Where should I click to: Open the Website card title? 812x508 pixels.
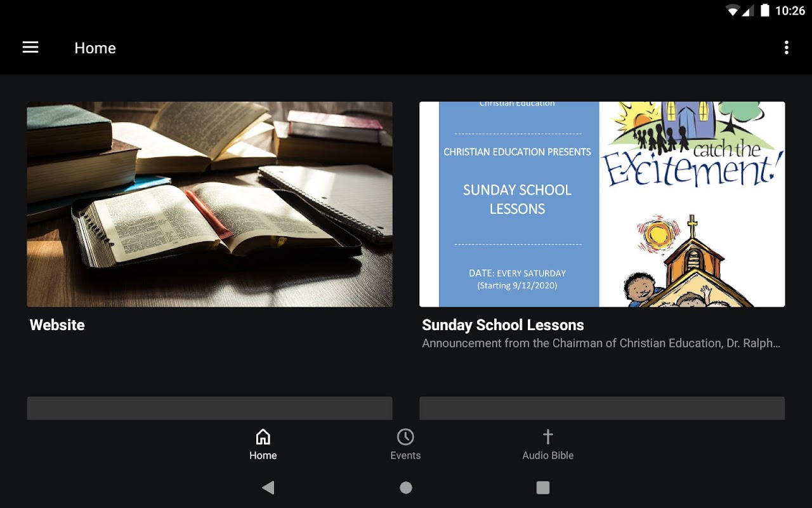(57, 325)
